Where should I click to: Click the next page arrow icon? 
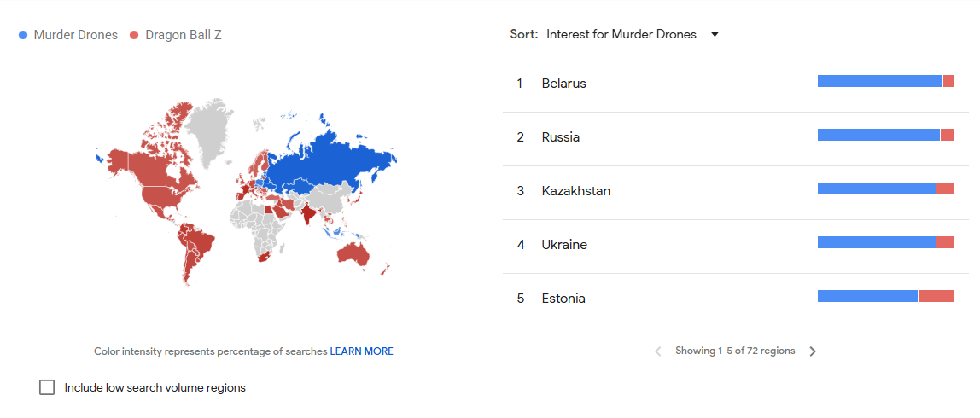tap(813, 351)
